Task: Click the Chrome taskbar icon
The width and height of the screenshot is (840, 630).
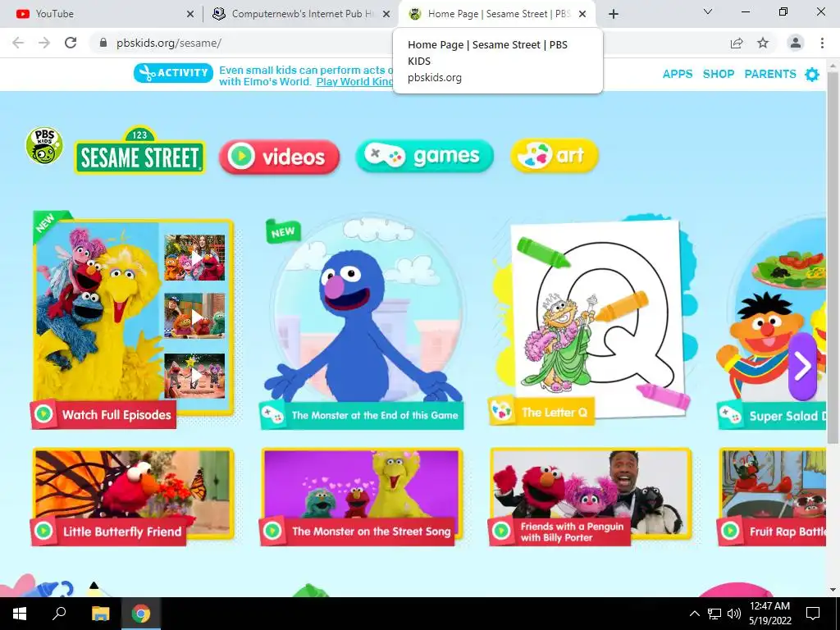Action: tap(141, 614)
